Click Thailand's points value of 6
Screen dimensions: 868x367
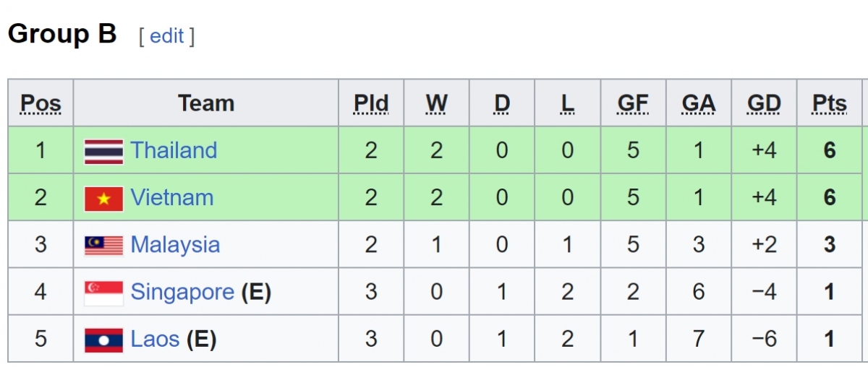click(830, 150)
